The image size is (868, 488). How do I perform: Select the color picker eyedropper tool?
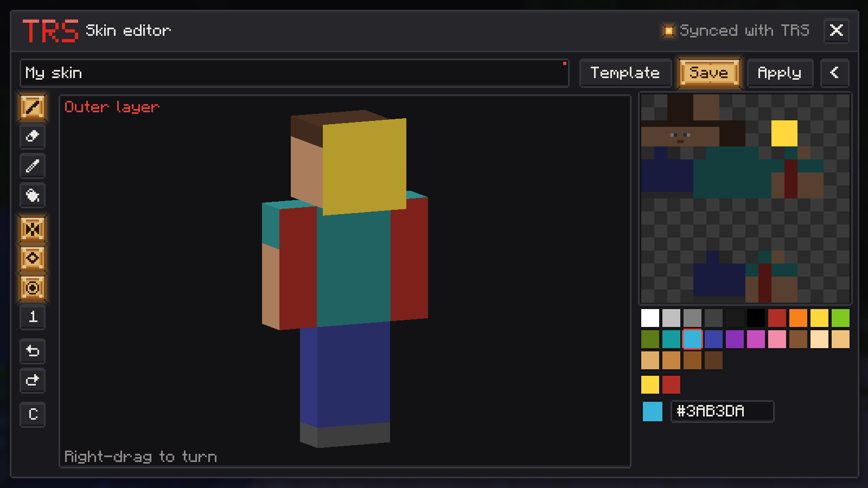point(33,166)
